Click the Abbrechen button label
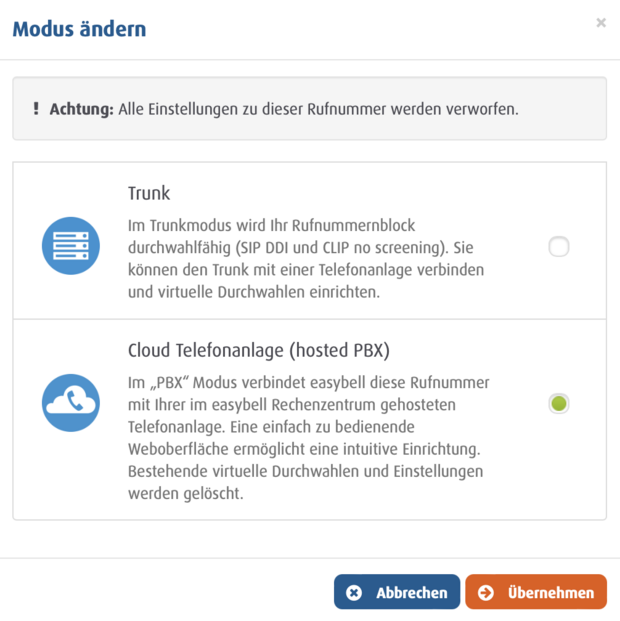This screenshot has width=620, height=621. click(x=411, y=593)
